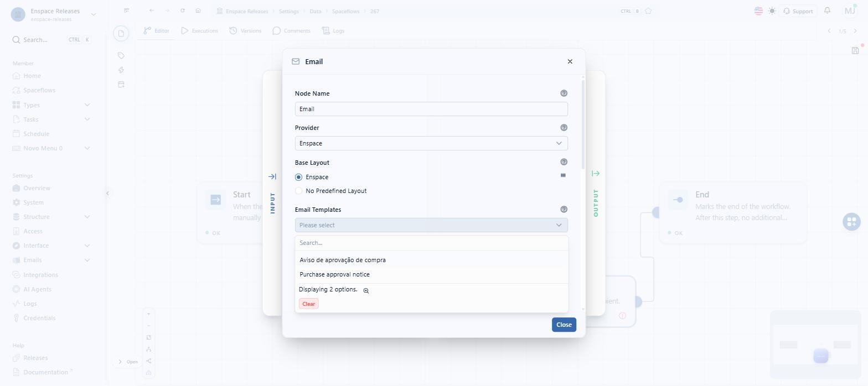The width and height of the screenshot is (868, 386).
Task: Click the Node Name input field
Action: tap(431, 109)
